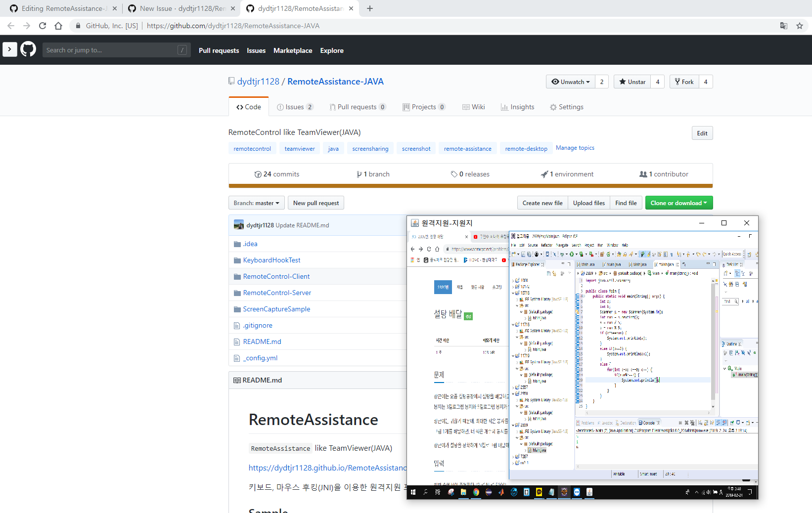Switch to the Issues tab
This screenshot has width=812, height=513.
tap(295, 107)
